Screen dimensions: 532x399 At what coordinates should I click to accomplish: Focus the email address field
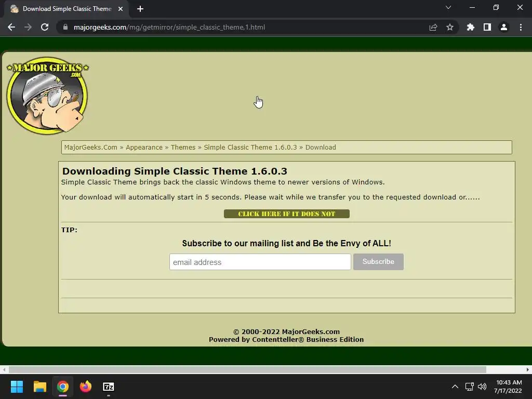[260, 262]
